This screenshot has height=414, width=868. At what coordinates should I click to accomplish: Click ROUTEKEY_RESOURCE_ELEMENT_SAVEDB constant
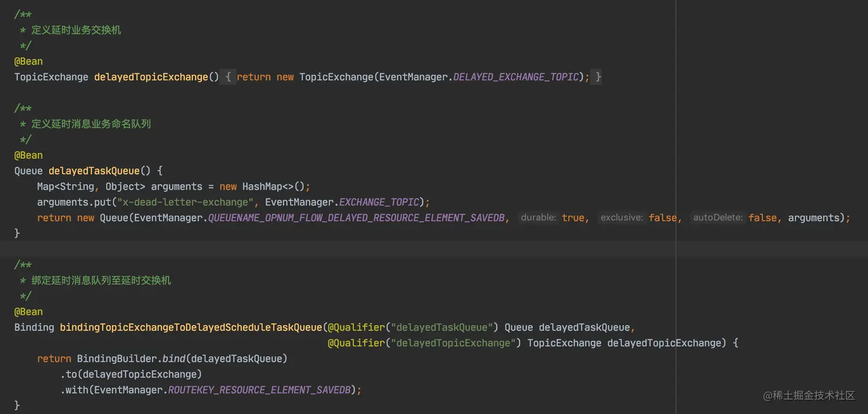pos(259,390)
